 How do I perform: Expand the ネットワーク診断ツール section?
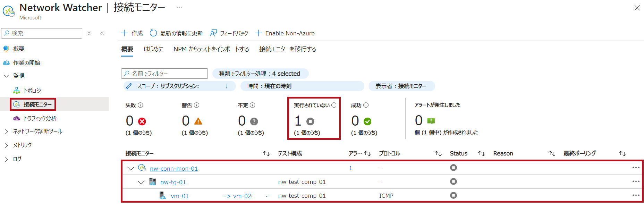(x=6, y=131)
